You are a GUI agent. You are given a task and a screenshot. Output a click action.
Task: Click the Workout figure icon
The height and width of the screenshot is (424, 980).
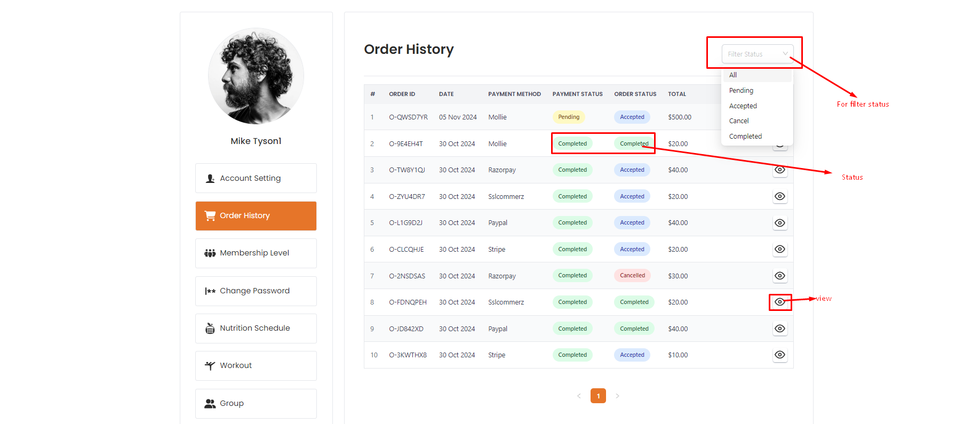click(210, 365)
